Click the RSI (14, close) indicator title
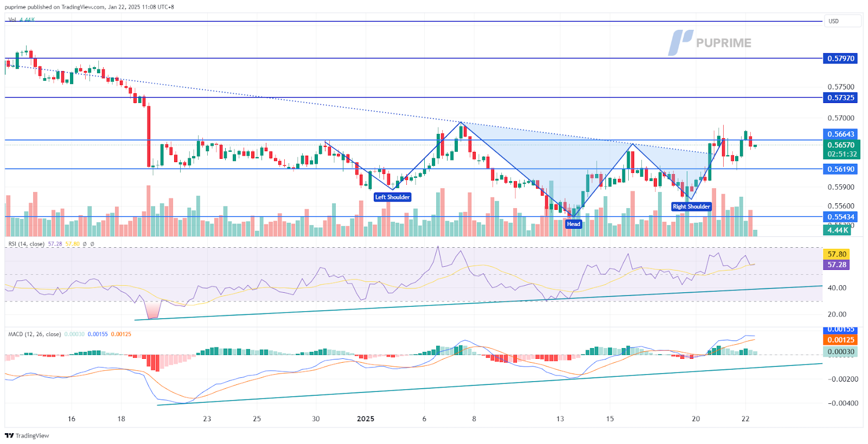Screen dimensions: 868x444 pyautogui.click(x=26, y=244)
